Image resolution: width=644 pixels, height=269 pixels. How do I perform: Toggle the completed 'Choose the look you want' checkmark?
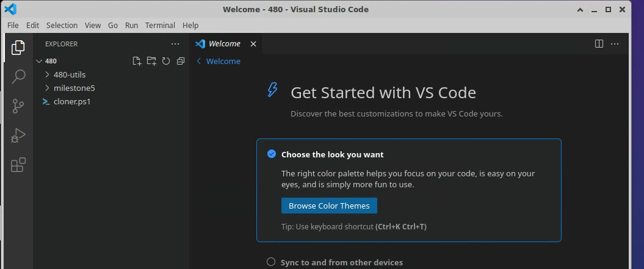272,154
